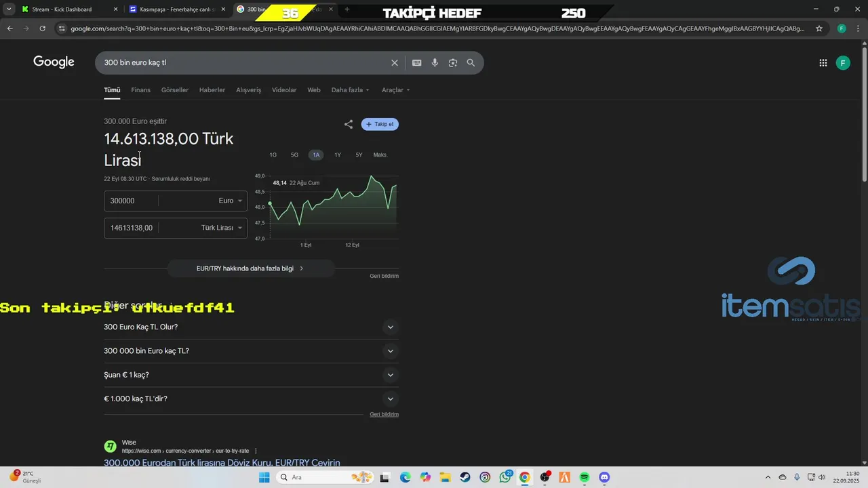The height and width of the screenshot is (488, 868).
Task: Go back in browser history
Action: click(9, 28)
